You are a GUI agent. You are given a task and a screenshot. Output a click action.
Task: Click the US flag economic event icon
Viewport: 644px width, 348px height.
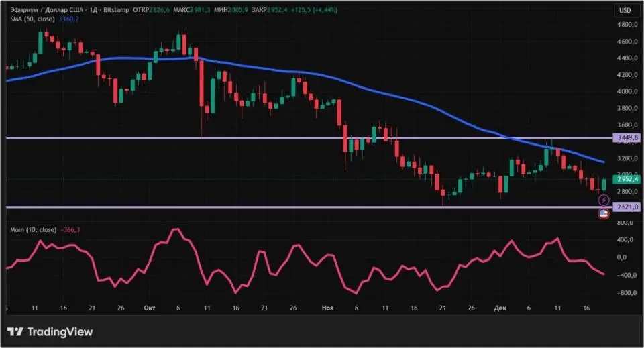tap(603, 214)
